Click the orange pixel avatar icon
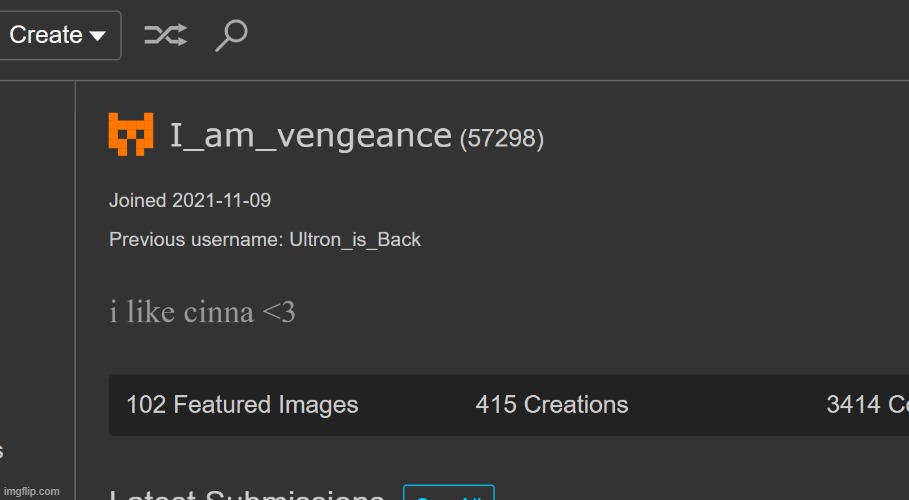 pos(131,134)
